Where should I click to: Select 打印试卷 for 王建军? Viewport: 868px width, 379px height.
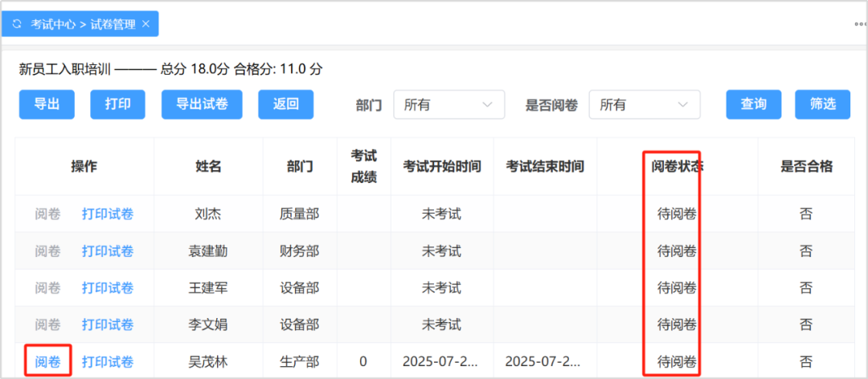(x=108, y=288)
